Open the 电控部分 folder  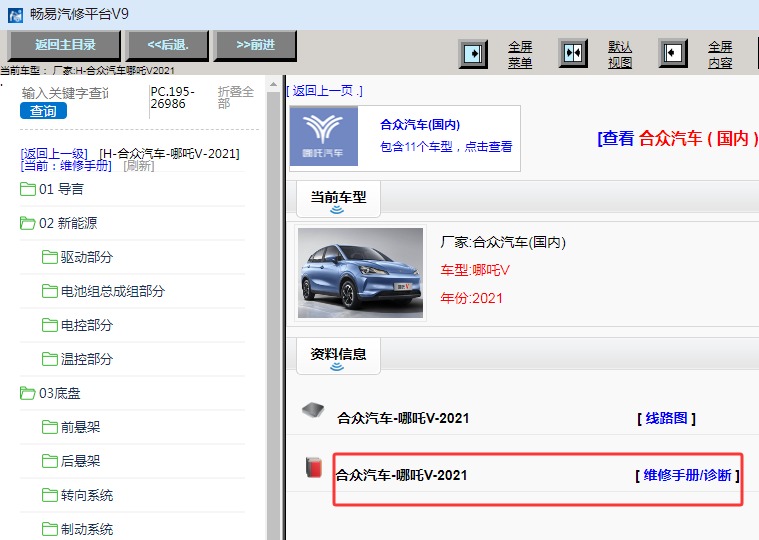(x=87, y=325)
